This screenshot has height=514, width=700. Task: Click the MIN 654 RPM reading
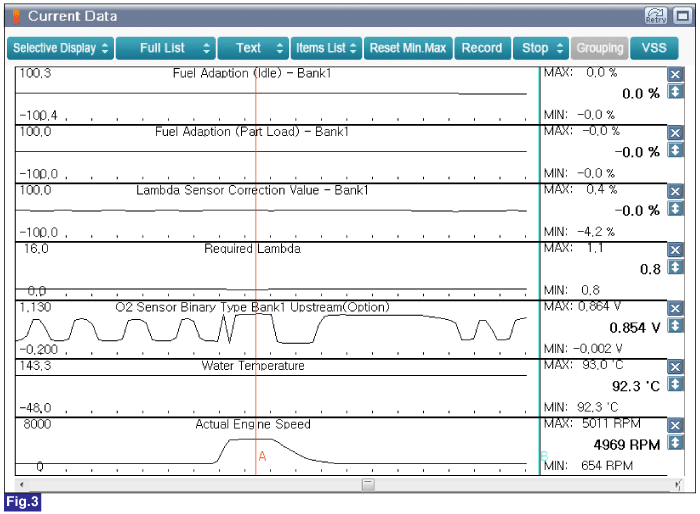(588, 466)
